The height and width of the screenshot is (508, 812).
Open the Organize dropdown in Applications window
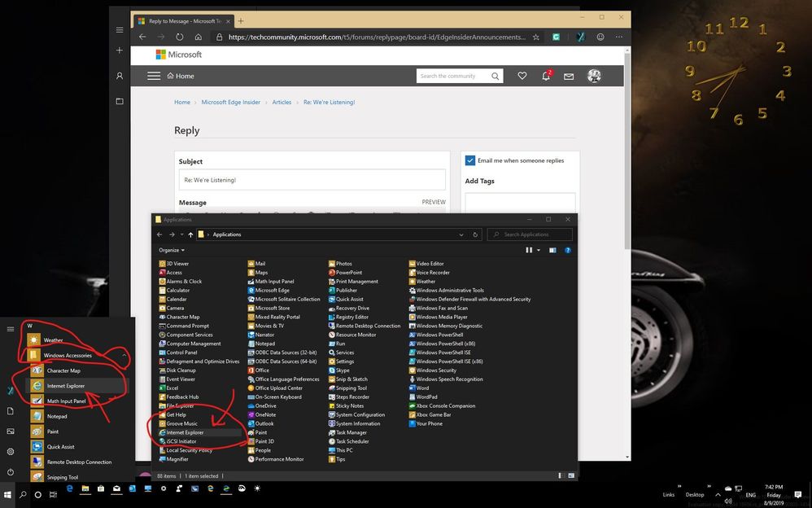(x=172, y=250)
